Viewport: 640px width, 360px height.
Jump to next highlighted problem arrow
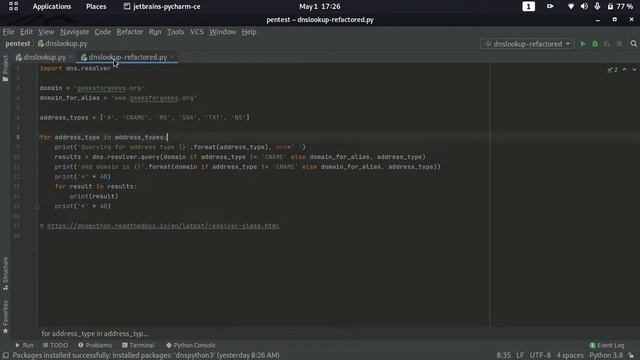[x=634, y=70]
